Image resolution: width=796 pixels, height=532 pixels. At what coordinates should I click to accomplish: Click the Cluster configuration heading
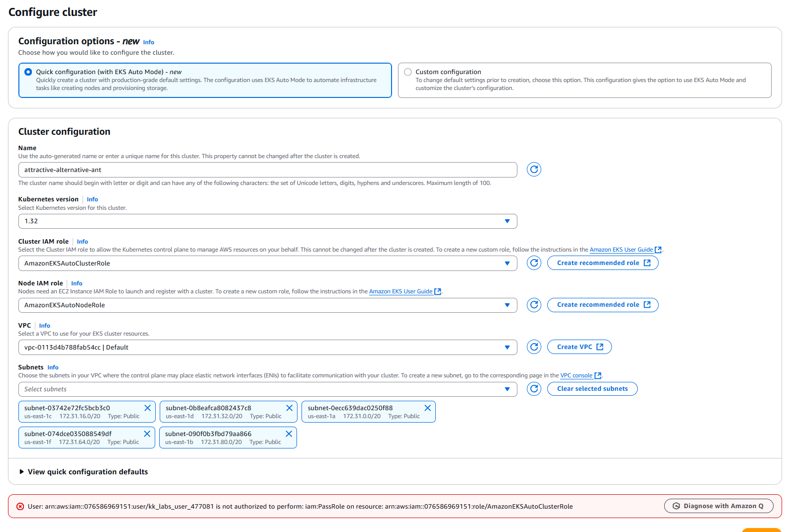65,132
